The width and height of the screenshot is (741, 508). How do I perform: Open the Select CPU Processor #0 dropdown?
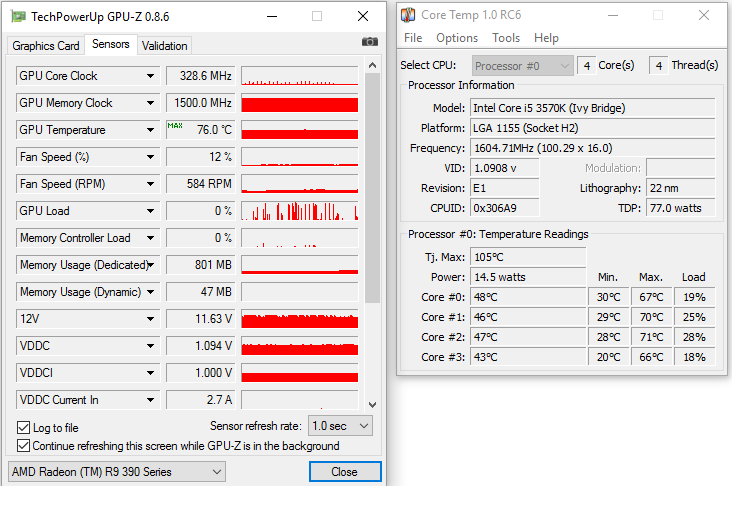coord(522,66)
